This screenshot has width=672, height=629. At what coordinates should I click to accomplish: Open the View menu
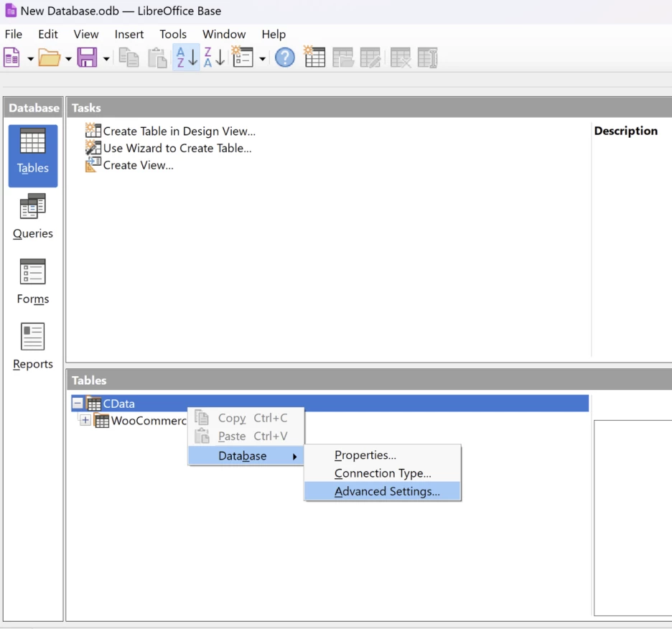tap(85, 34)
